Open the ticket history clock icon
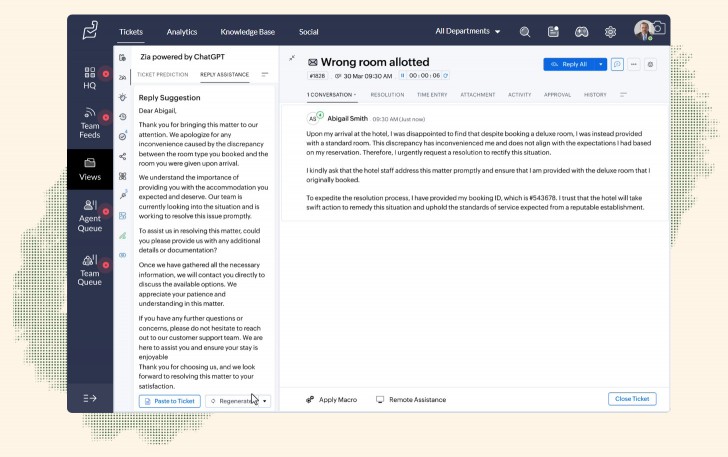Screen dimensions: 728x457 coord(122,117)
